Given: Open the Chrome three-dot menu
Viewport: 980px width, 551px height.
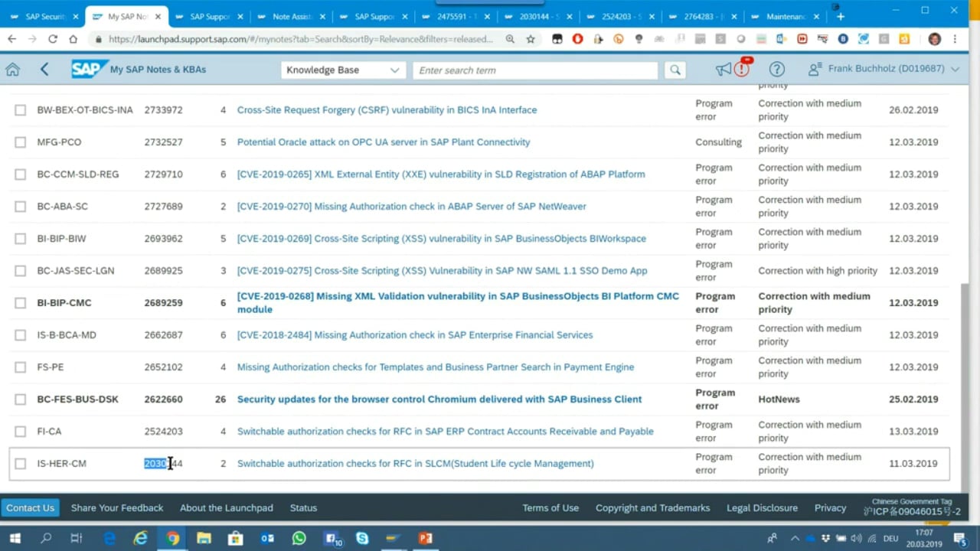Looking at the screenshot, I should coord(955,39).
